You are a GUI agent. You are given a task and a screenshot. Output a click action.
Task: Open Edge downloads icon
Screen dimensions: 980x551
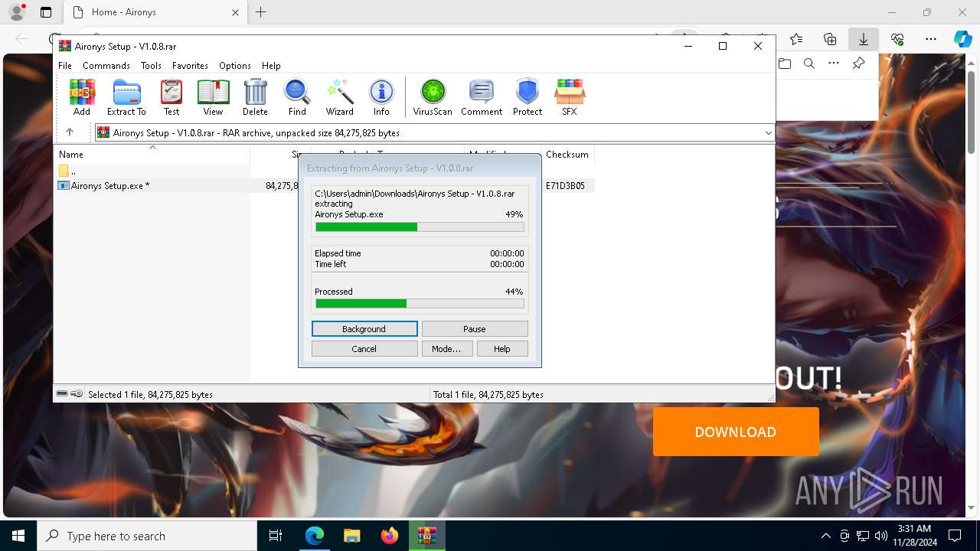tap(864, 39)
